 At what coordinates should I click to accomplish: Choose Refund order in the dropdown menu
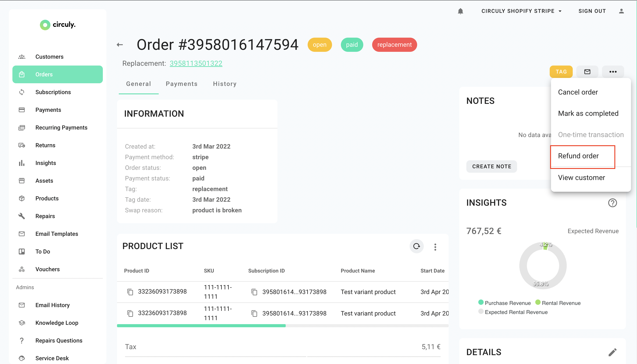click(x=590, y=156)
